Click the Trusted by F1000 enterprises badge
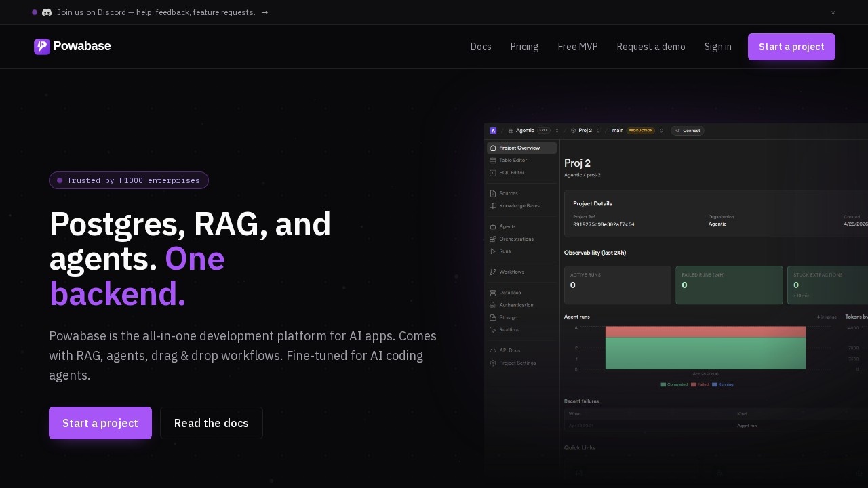868x488 pixels. (x=129, y=180)
